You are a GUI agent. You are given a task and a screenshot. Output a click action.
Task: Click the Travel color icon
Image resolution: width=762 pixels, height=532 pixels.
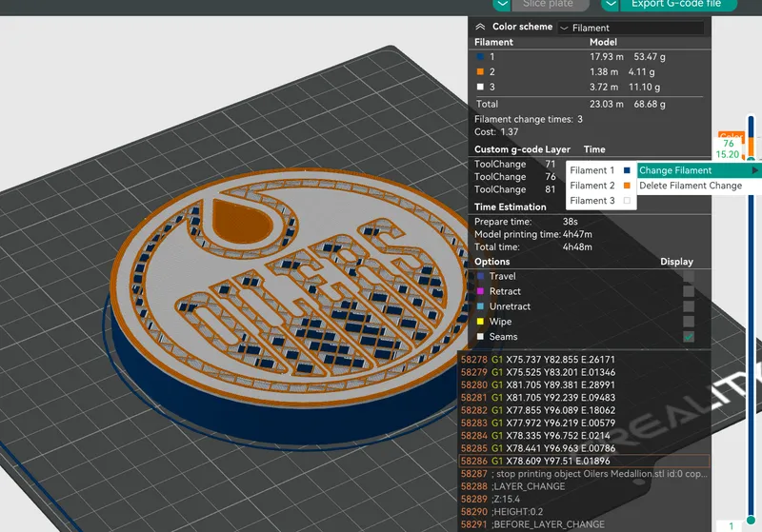[480, 276]
